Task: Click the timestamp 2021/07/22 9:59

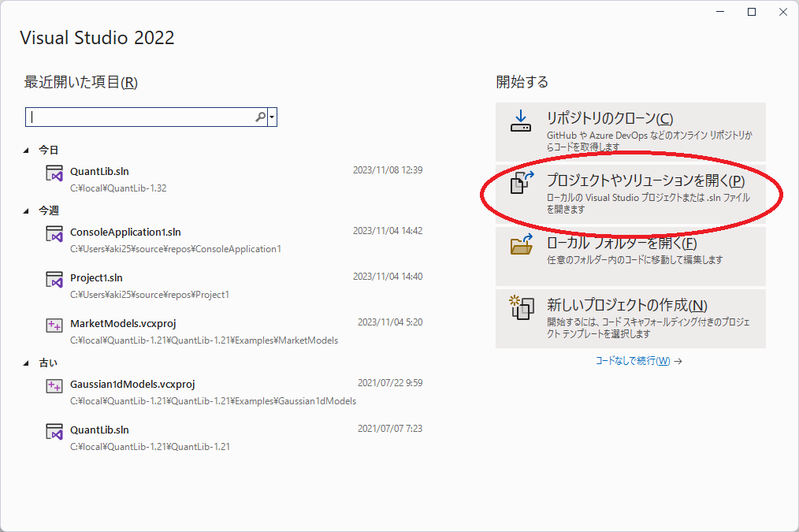Action: [390, 383]
